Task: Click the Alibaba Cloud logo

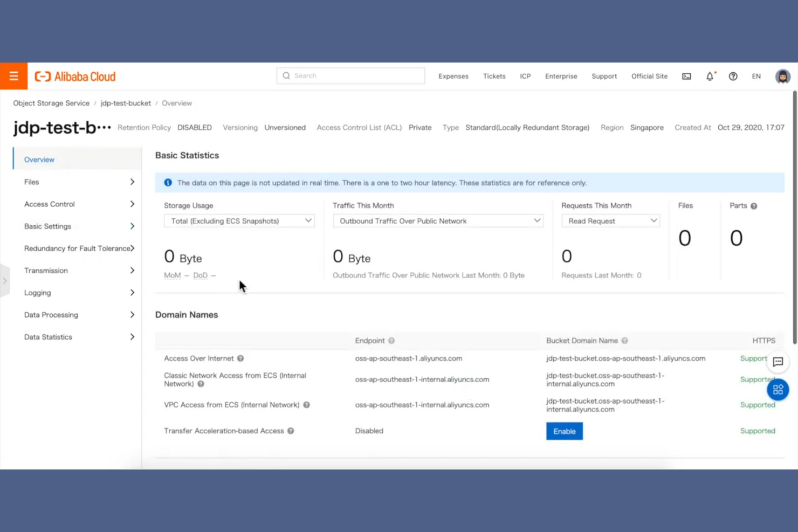Action: [x=75, y=77]
